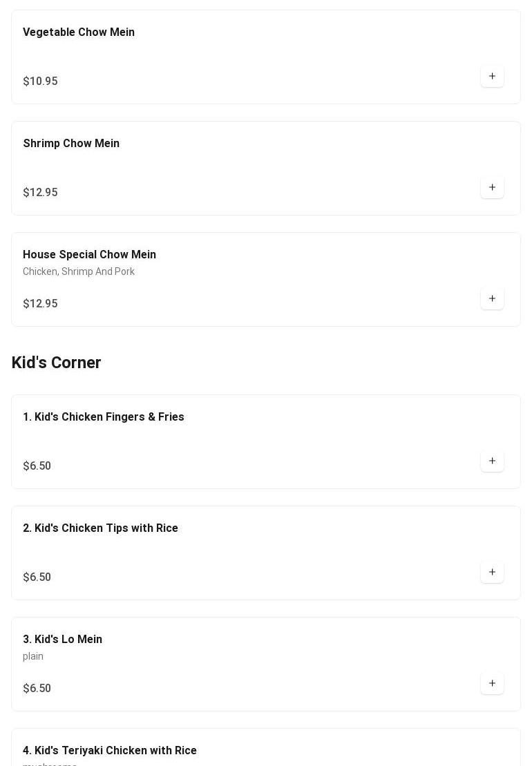Click the Chicken, Shrimp And Pork description

coord(79,272)
